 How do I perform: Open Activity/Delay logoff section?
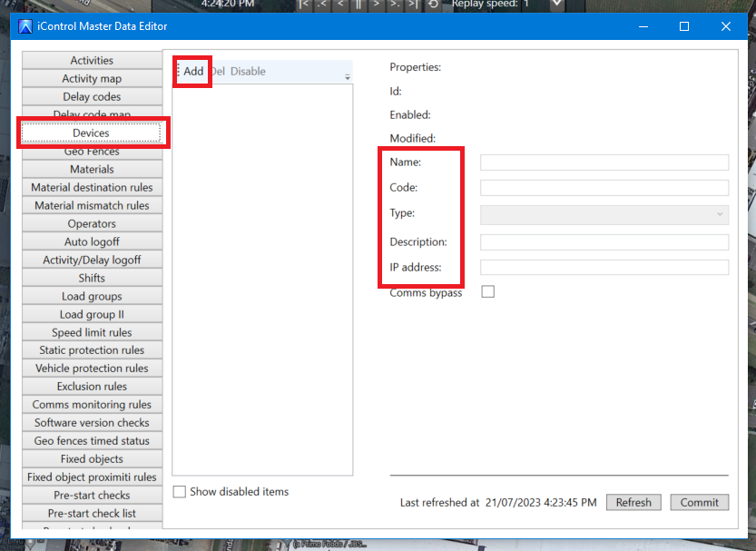click(x=92, y=260)
